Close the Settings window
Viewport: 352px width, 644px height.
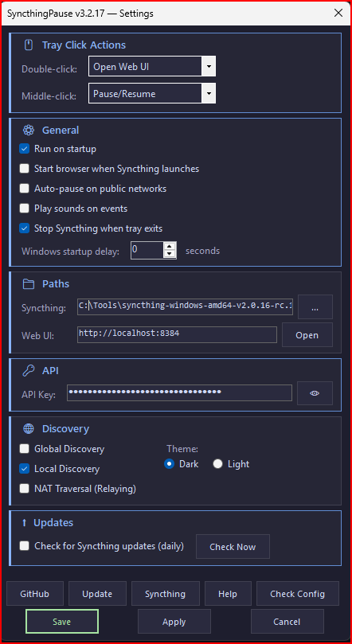(x=338, y=14)
